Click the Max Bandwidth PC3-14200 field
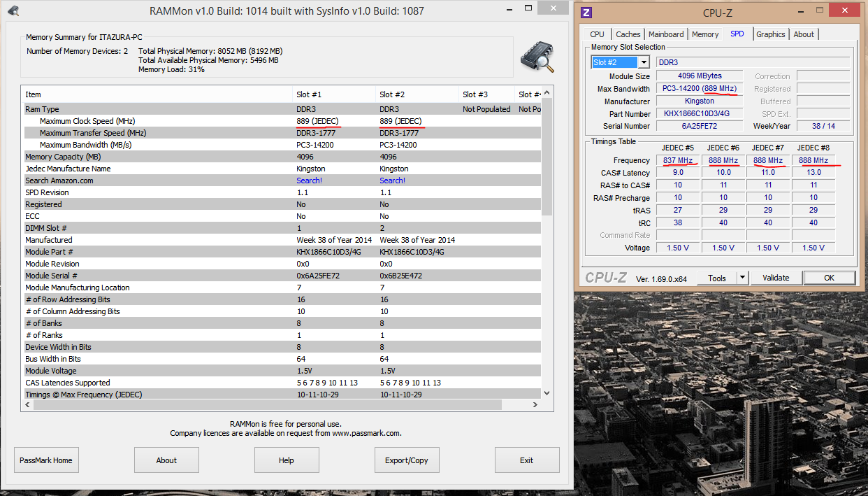This screenshot has width=868, height=496. tap(700, 88)
